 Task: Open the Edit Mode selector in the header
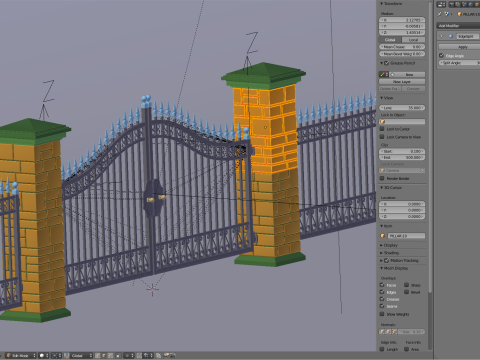(21, 356)
